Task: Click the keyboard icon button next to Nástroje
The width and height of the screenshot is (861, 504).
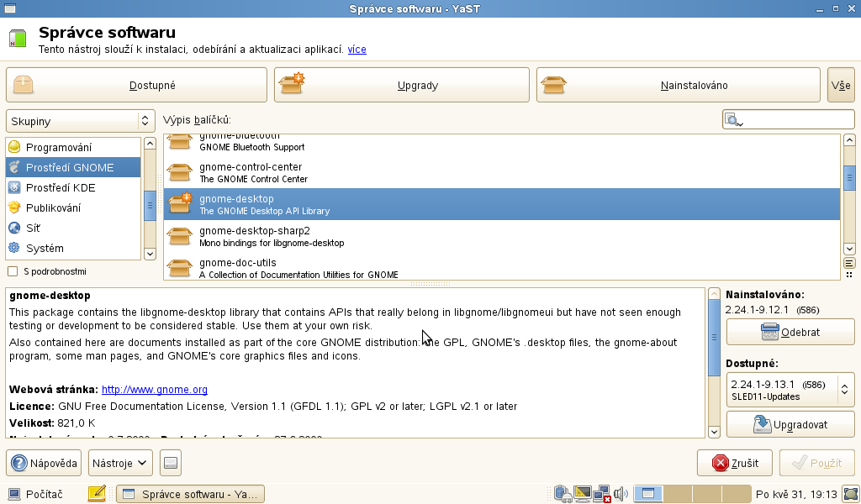Action: [x=171, y=463]
